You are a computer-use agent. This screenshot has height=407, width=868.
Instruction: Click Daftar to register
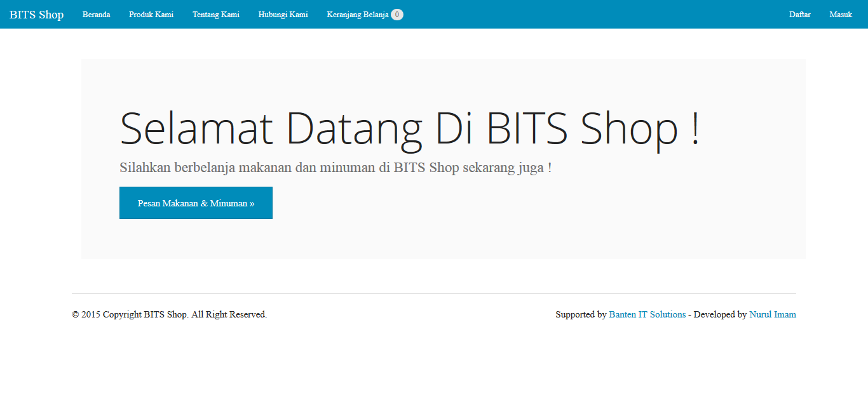coord(800,15)
